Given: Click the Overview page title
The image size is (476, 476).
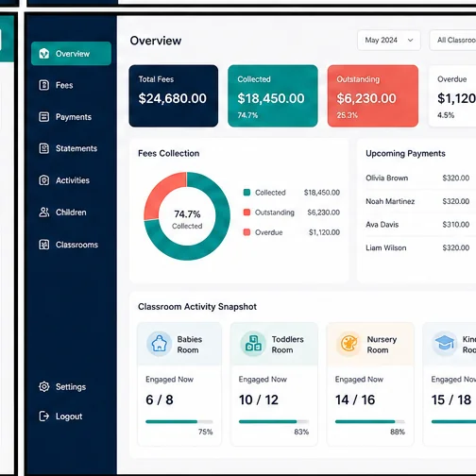Looking at the screenshot, I should pos(156,41).
